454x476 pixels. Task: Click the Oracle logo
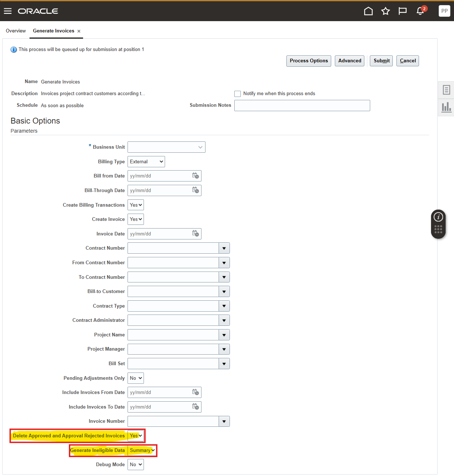(x=38, y=11)
